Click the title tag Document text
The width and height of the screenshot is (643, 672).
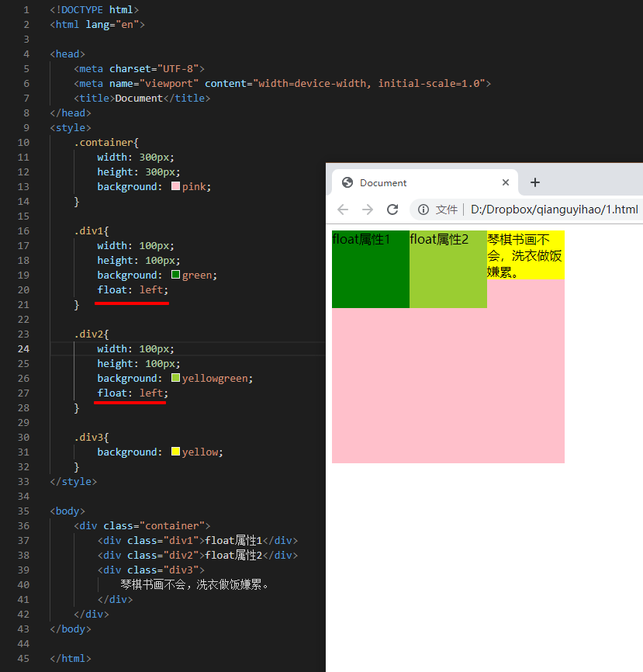[x=139, y=98]
